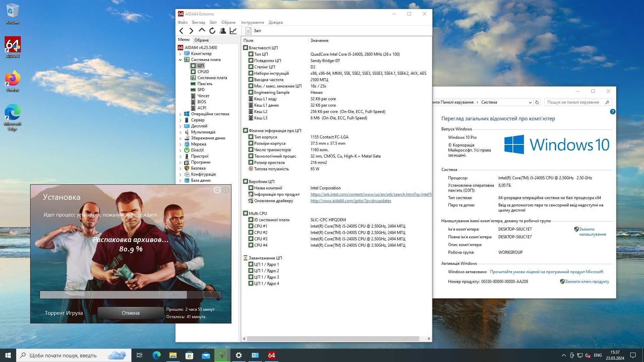The image size is (644, 362).
Task: Open File Explorer from the taskbar
Action: (x=173, y=355)
